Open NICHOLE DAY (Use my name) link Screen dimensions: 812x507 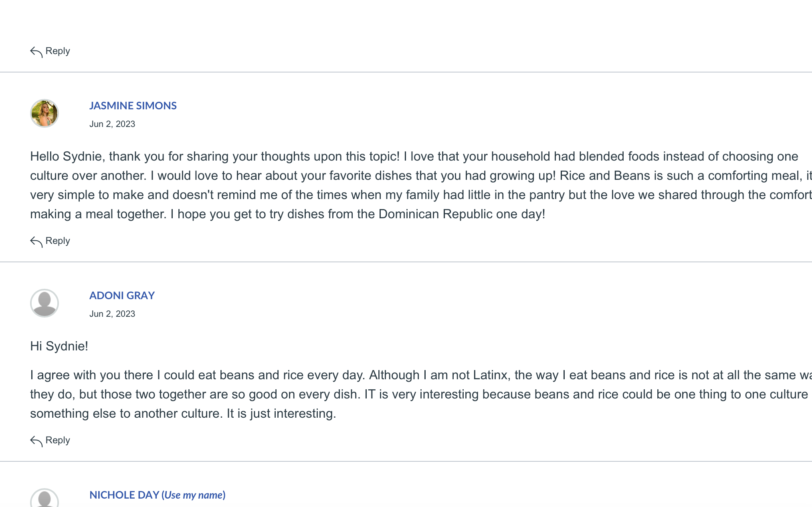[x=158, y=495]
